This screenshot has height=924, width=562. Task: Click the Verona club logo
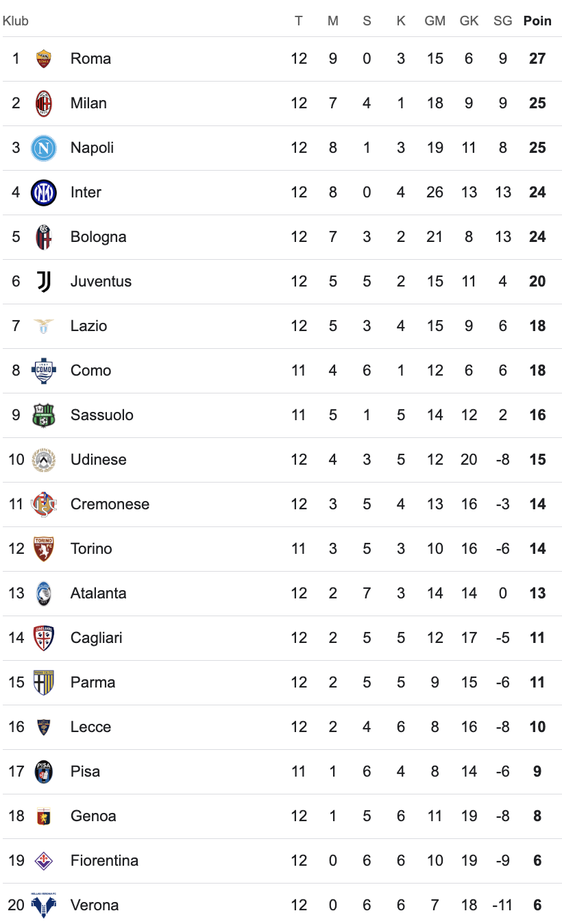coord(44,905)
